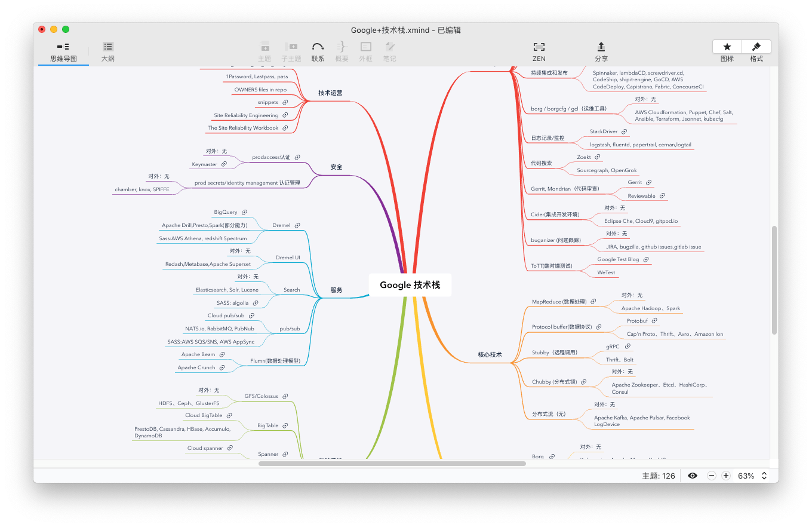Click the 主题: 126 topic count
The image size is (812, 527).
(x=659, y=476)
